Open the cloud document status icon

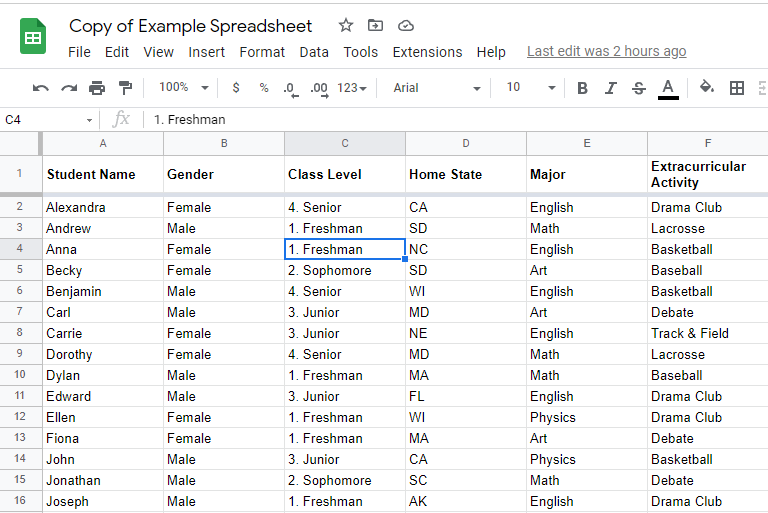pos(405,26)
